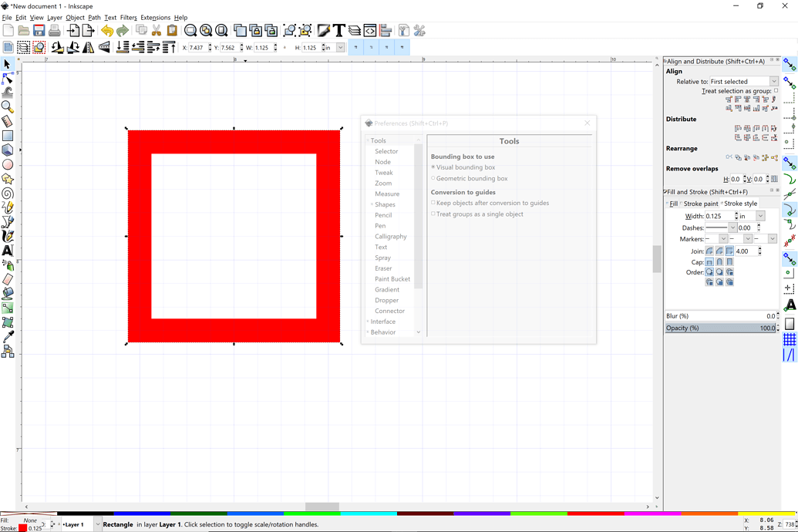Close the Preferences dialog
The width and height of the screenshot is (798, 532).
pyautogui.click(x=588, y=123)
